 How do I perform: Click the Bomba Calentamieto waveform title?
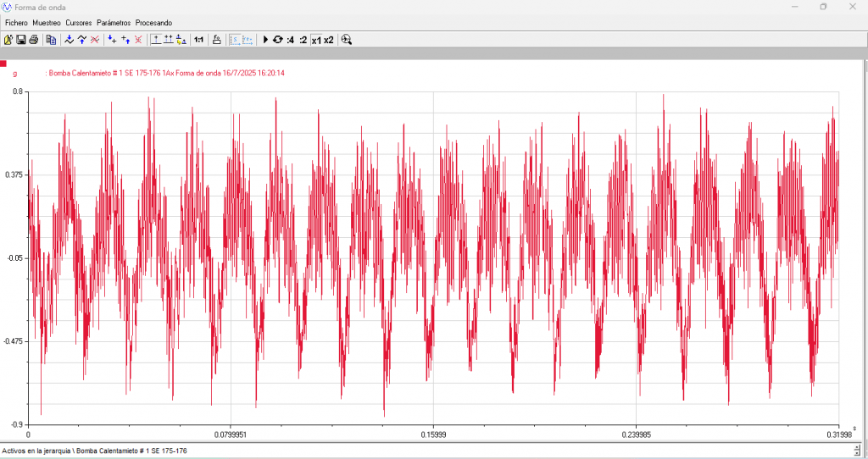pyautogui.click(x=165, y=74)
